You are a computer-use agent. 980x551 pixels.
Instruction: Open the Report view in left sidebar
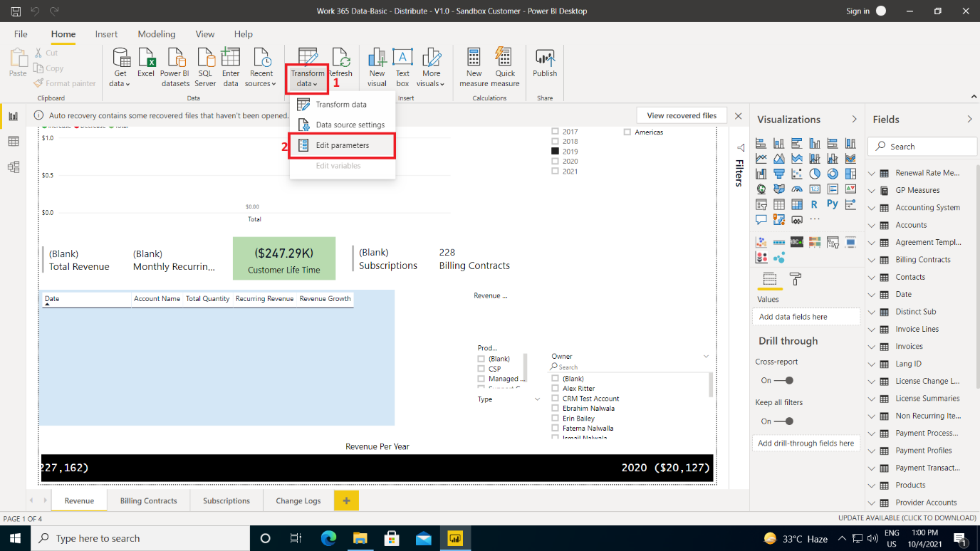tap(13, 116)
